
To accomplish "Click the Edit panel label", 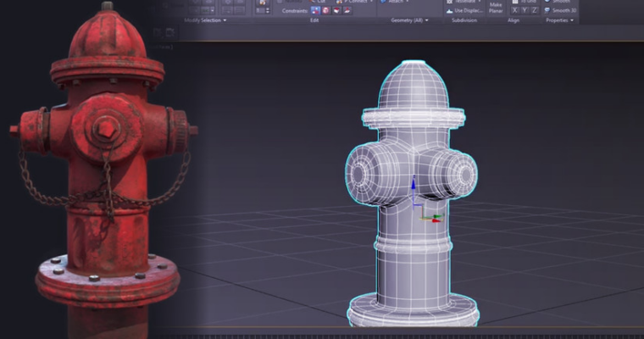I will tap(314, 20).
